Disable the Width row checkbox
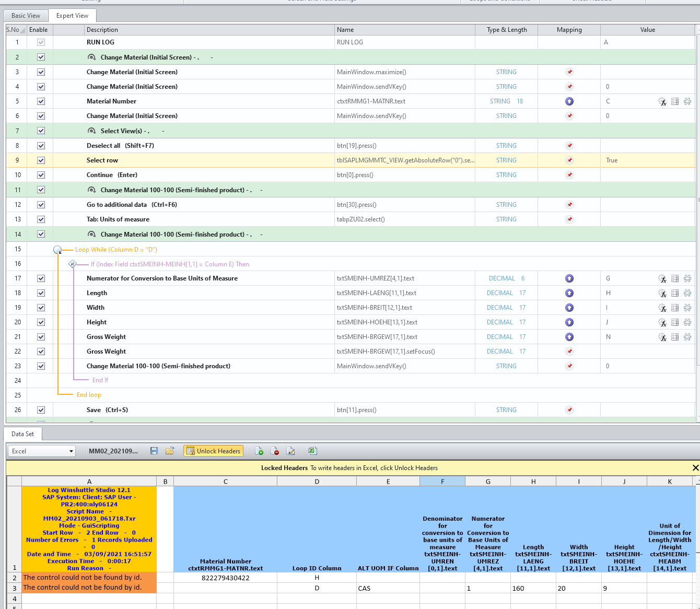Viewport: 700px width, 609px height. click(x=41, y=308)
